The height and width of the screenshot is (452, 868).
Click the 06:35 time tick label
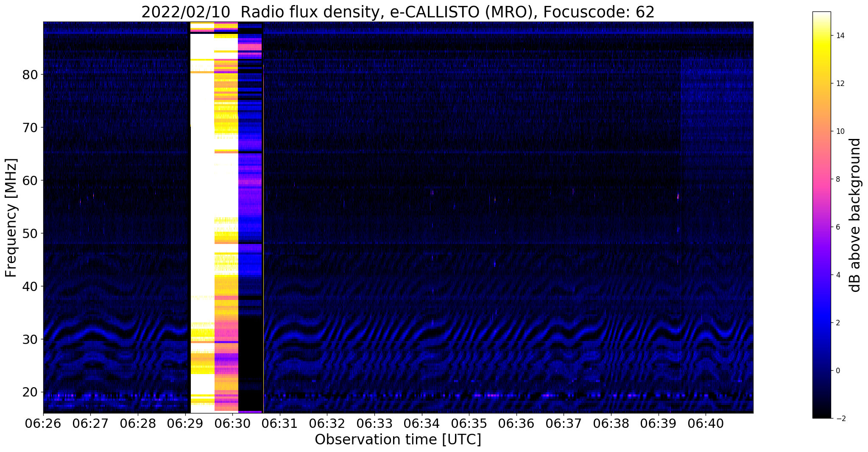pyautogui.click(x=469, y=424)
